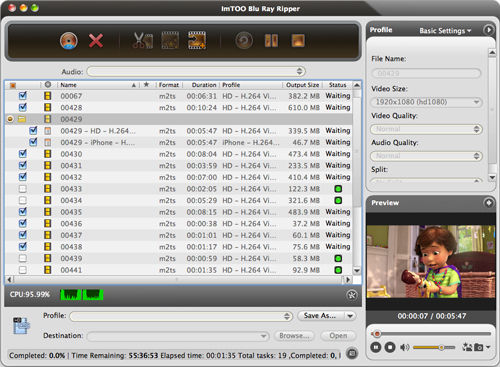This screenshot has height=367, width=500.
Task: Click the green status icon for 00441
Action: pyautogui.click(x=338, y=270)
